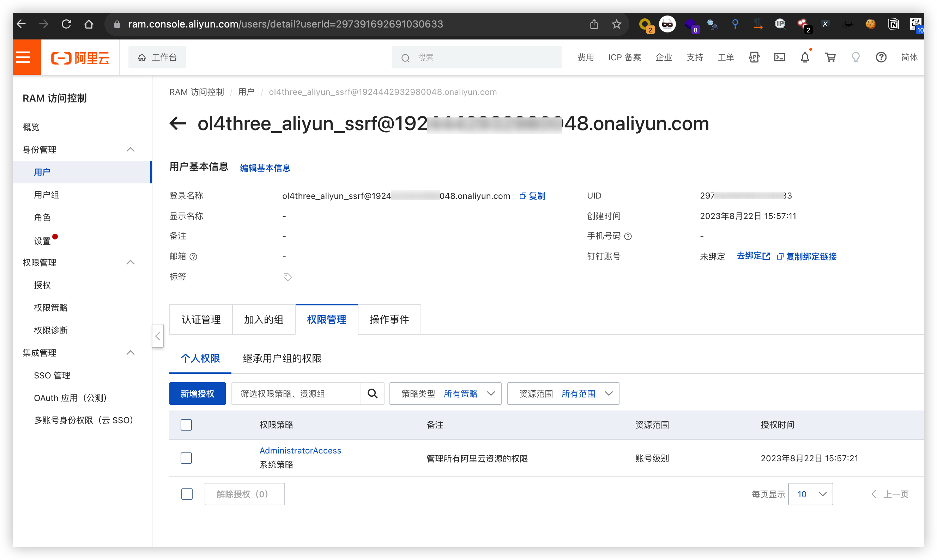Click the 筛选权限策略、资源组 filter field
This screenshot has width=937, height=560.
pos(296,394)
